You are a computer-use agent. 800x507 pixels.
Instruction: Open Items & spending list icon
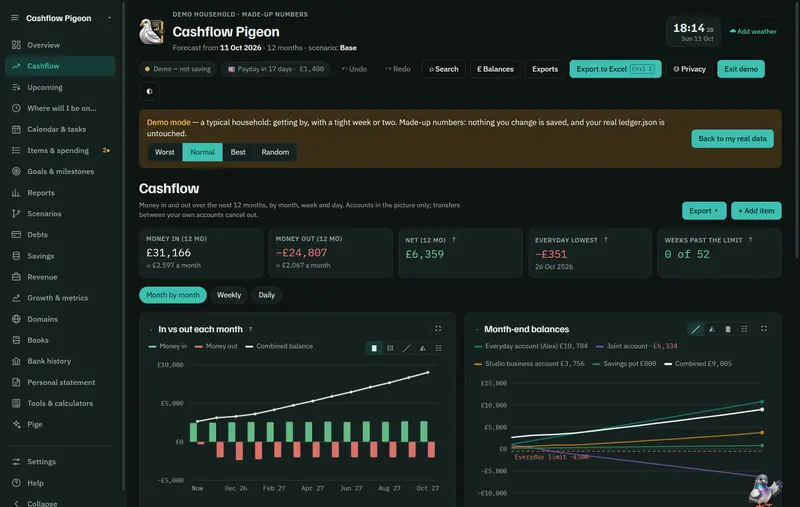[16, 150]
